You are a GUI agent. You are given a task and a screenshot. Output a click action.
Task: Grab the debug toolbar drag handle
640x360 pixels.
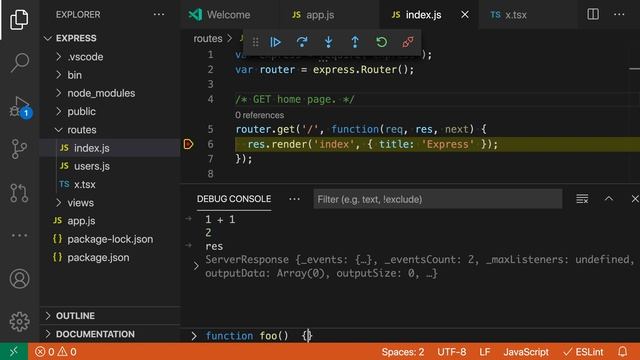point(255,42)
